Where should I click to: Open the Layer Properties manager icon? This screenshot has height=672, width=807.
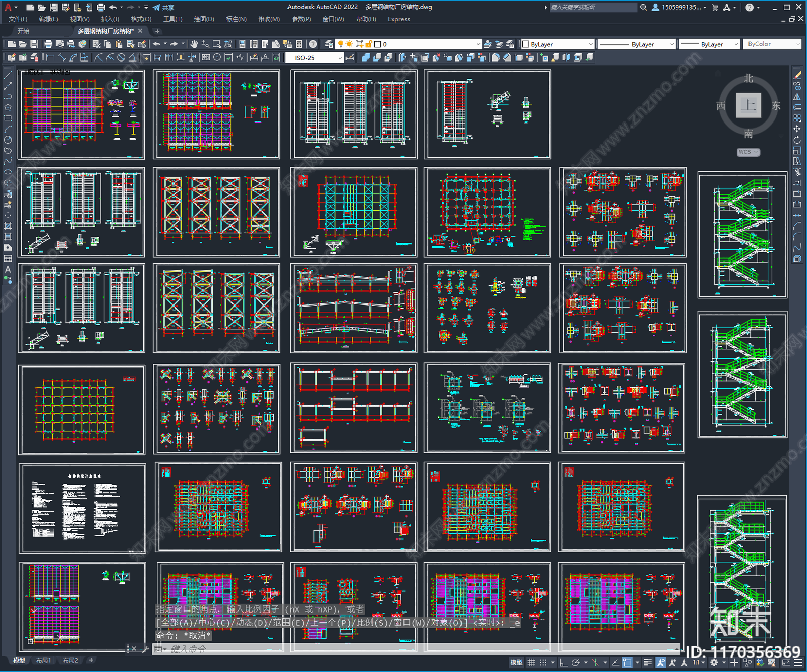pos(329,44)
